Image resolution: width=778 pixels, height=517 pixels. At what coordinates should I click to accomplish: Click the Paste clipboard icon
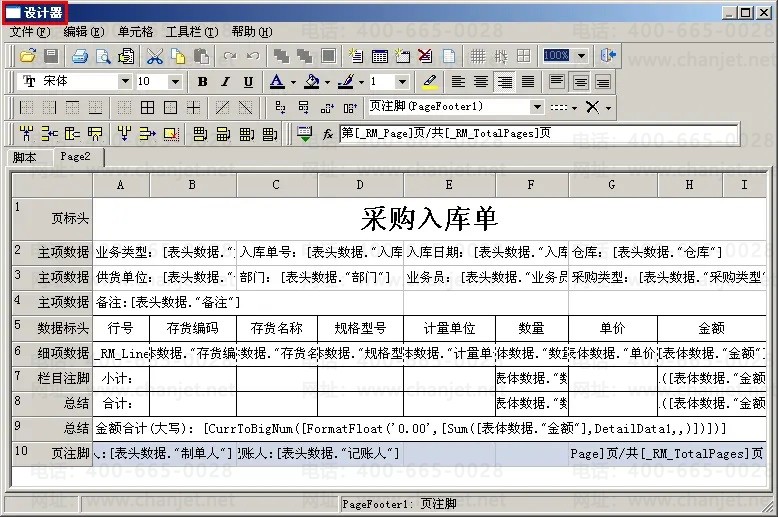(200, 56)
